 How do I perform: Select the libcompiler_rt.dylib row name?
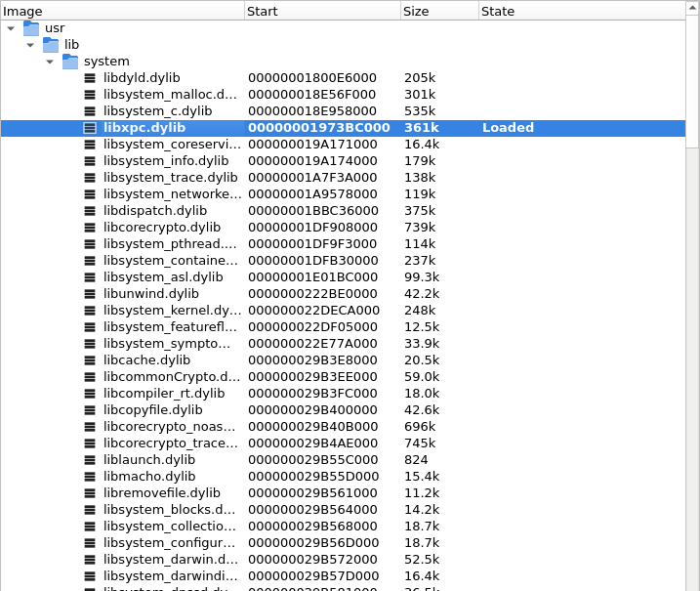pyautogui.click(x=164, y=394)
